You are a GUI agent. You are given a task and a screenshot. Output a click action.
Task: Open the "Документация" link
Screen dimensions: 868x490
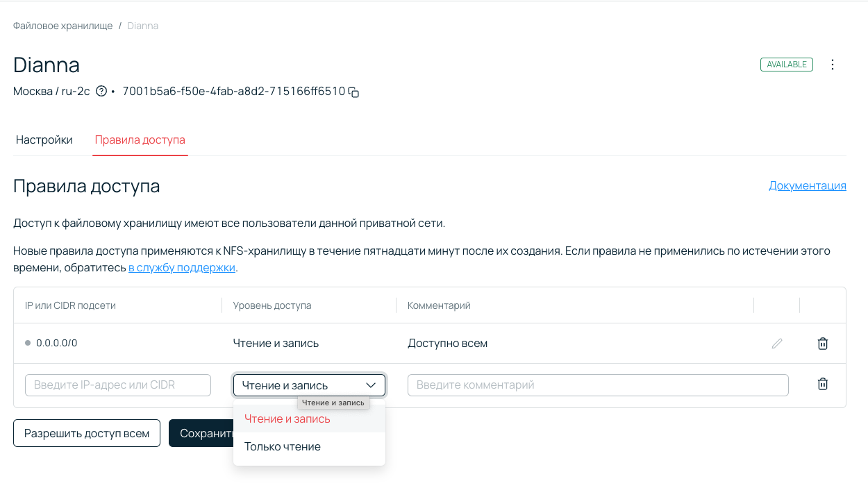tap(807, 186)
